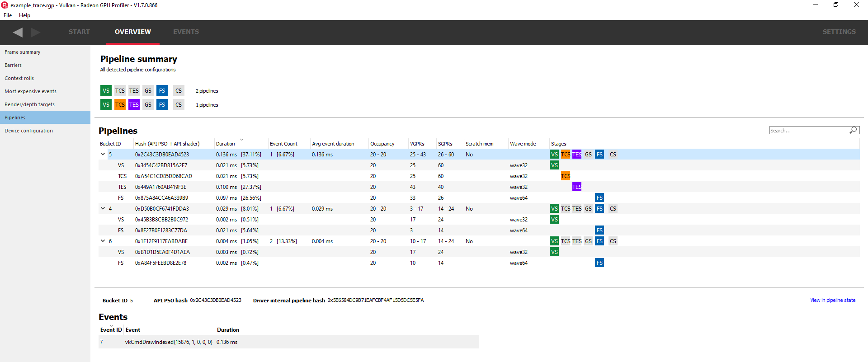Collapse bucket 6 pipeline row

(x=103, y=241)
